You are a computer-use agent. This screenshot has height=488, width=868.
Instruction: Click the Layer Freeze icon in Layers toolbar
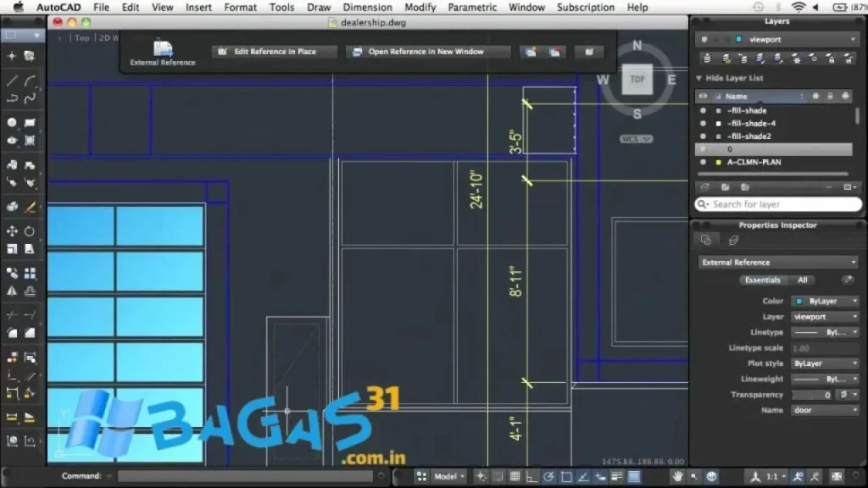coord(796,58)
